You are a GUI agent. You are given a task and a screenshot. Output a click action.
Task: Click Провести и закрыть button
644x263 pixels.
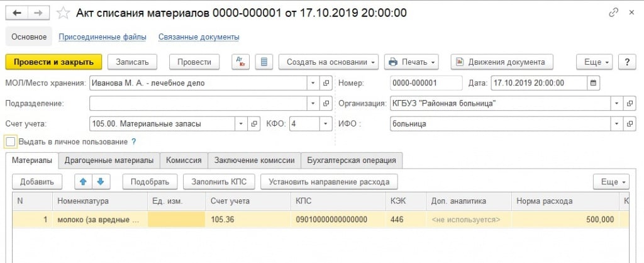click(x=53, y=62)
